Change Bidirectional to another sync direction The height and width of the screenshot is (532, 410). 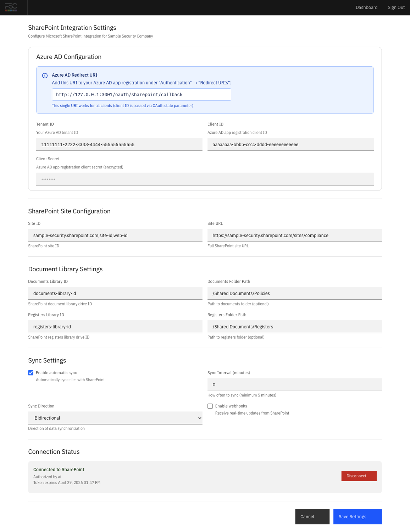(x=115, y=418)
